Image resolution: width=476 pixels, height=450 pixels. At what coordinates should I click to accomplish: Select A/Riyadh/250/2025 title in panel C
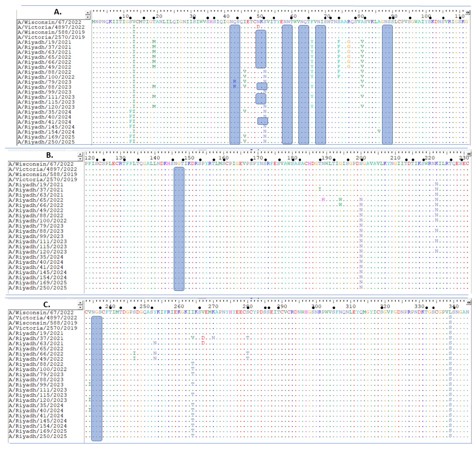click(38, 436)
